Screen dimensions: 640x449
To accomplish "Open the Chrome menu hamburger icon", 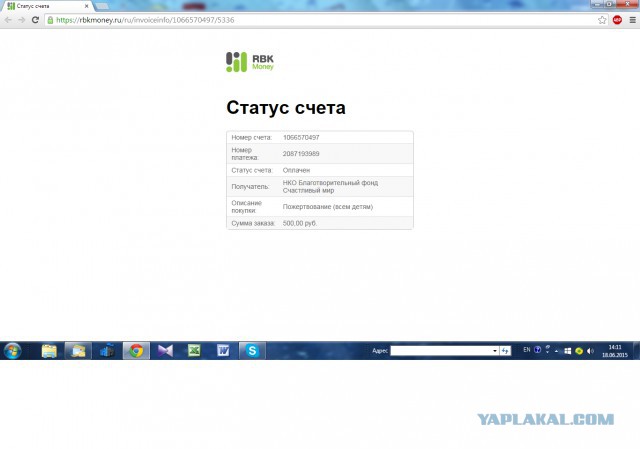I will (631, 20).
